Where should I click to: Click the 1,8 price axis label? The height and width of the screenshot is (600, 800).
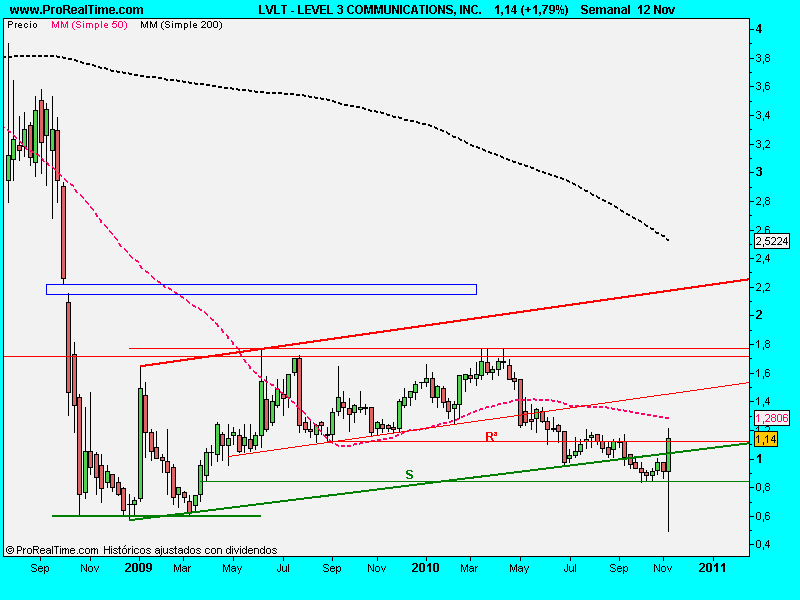(x=764, y=345)
